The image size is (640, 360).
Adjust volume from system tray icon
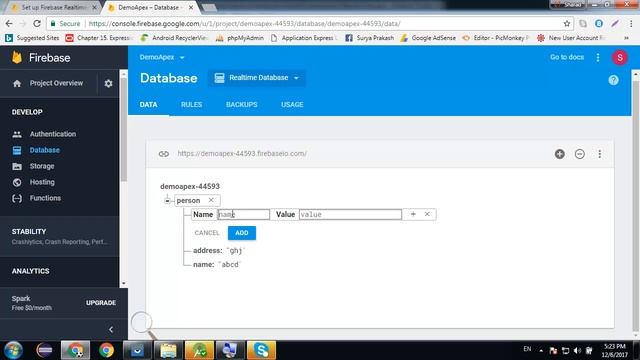coord(577,351)
